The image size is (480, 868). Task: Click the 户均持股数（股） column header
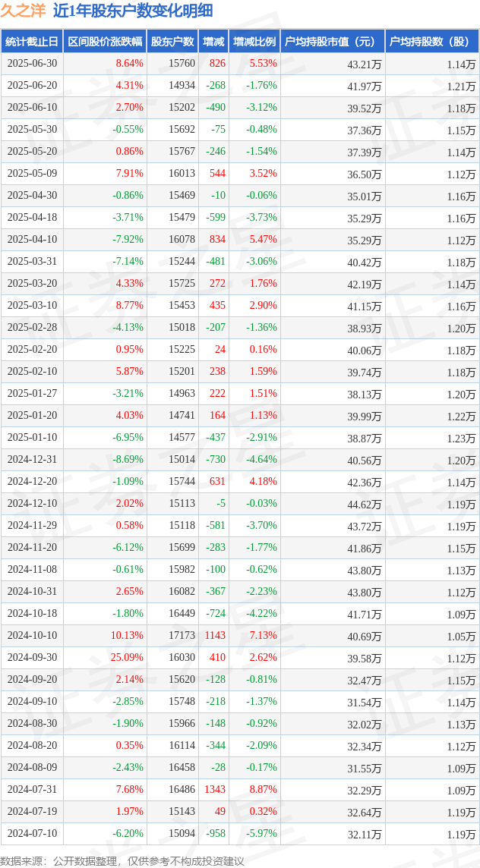432,42
